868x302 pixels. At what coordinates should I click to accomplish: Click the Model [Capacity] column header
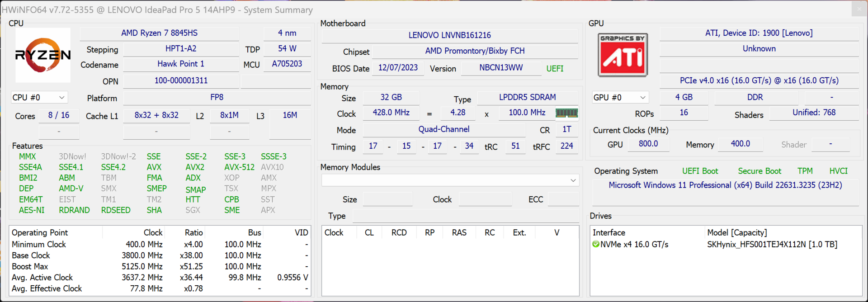click(x=737, y=233)
